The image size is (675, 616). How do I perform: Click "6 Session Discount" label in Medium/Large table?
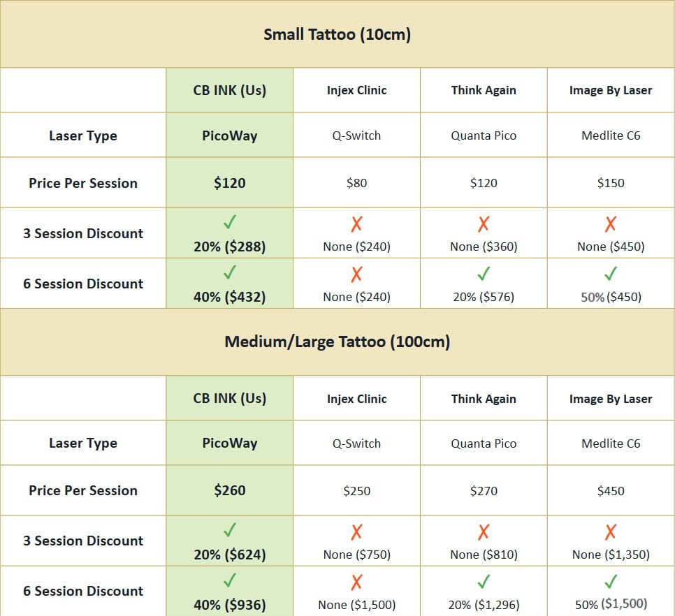[x=83, y=591]
